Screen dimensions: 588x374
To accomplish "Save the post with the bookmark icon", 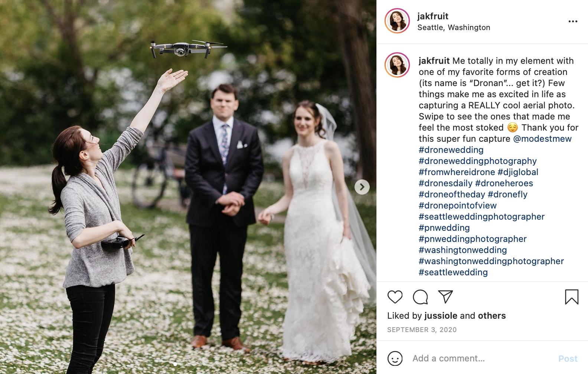I will [572, 297].
